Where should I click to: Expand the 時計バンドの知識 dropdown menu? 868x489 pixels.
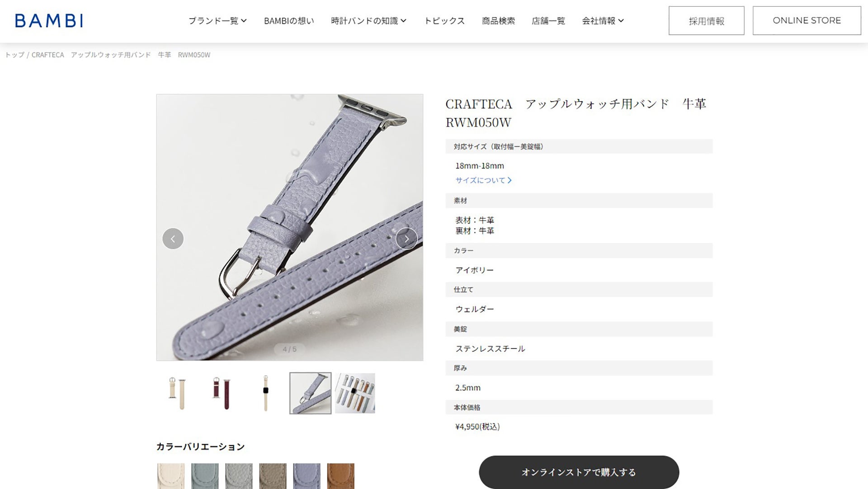coord(369,21)
